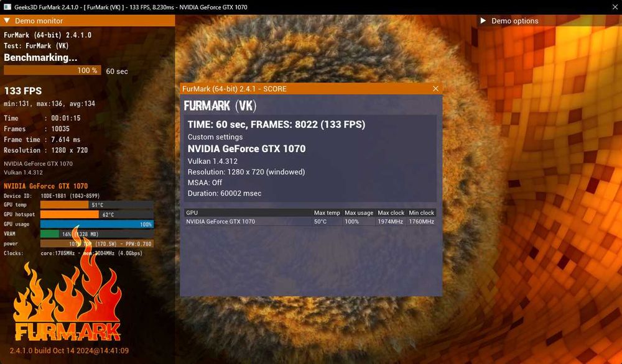Viewport: 622px width, 364px height.
Task: Click the Resolution 1280 x 720 monitor line
Action: [x=45, y=150]
